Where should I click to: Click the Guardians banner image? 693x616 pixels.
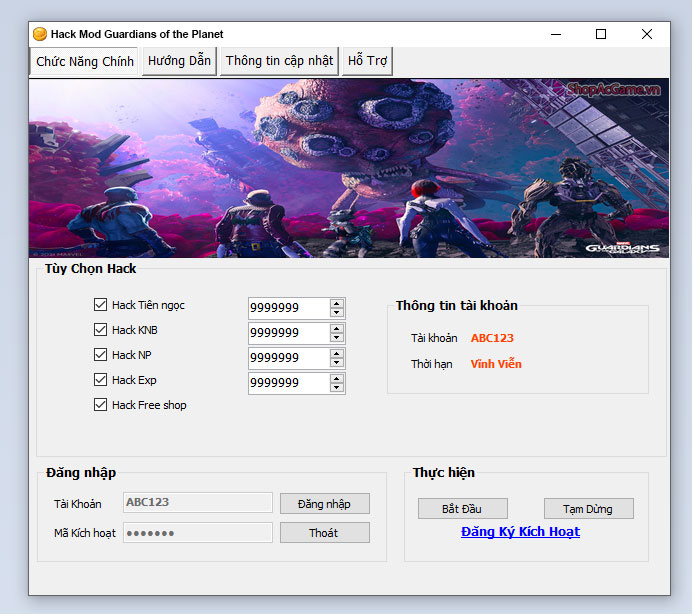pos(349,168)
